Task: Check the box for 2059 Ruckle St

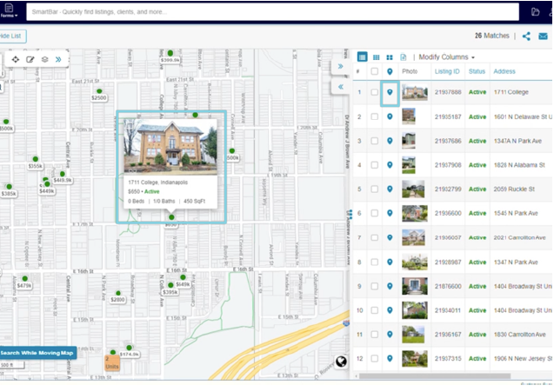Action: (x=375, y=189)
